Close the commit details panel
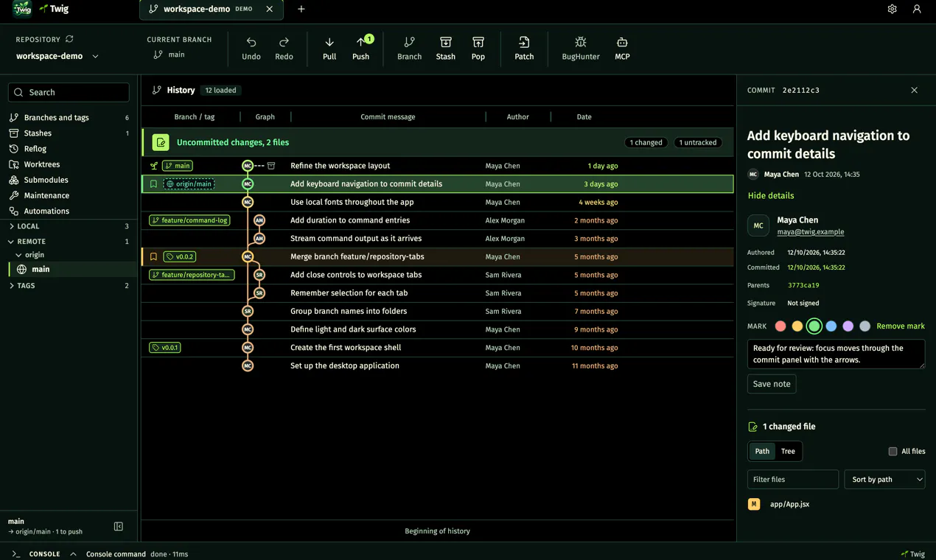This screenshot has height=560, width=936. 914,90
